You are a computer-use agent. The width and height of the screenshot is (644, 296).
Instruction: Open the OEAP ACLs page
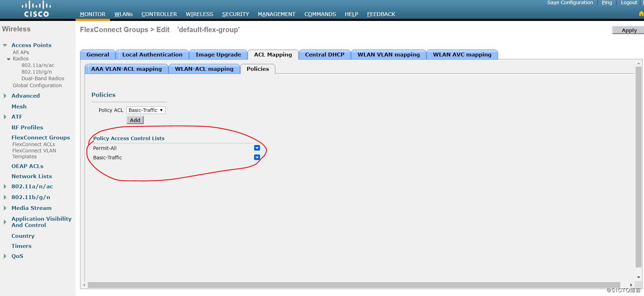[28, 166]
